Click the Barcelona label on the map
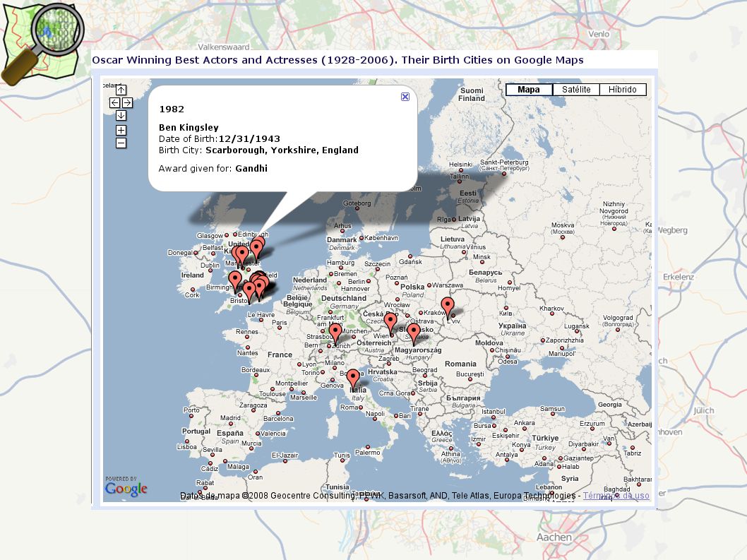The width and height of the screenshot is (747, 560). [x=278, y=419]
